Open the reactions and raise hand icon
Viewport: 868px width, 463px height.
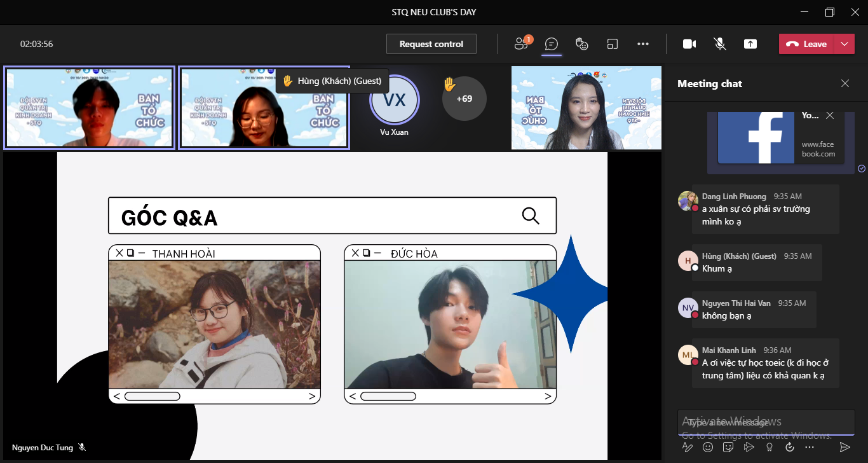point(581,44)
